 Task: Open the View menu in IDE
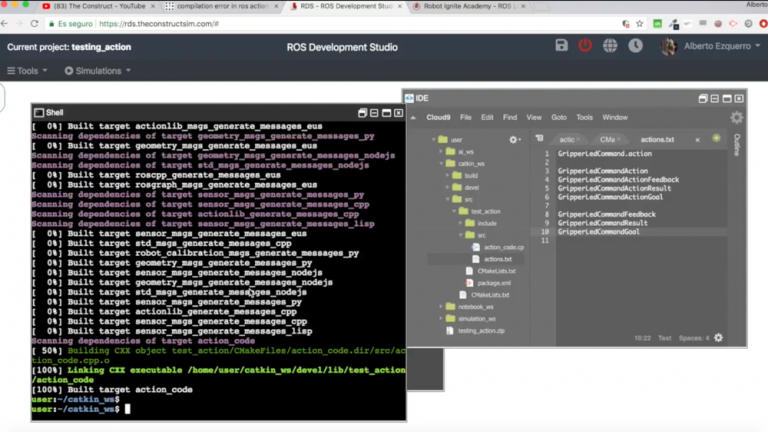[534, 118]
